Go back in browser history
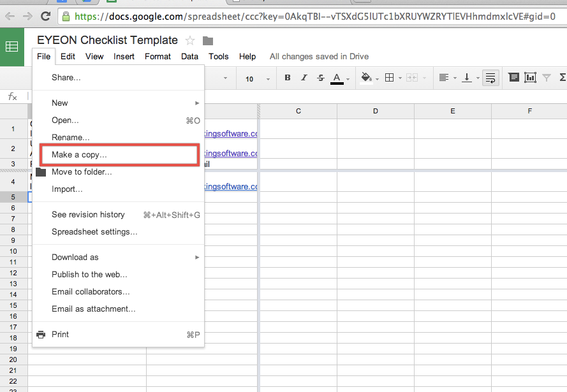This screenshot has width=567, height=392. (x=10, y=17)
